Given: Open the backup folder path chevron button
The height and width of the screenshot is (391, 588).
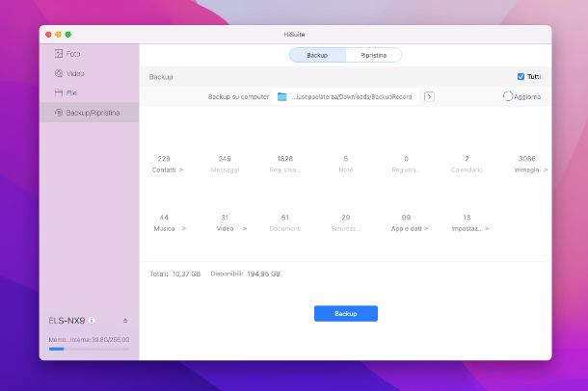Looking at the screenshot, I should [x=429, y=96].
